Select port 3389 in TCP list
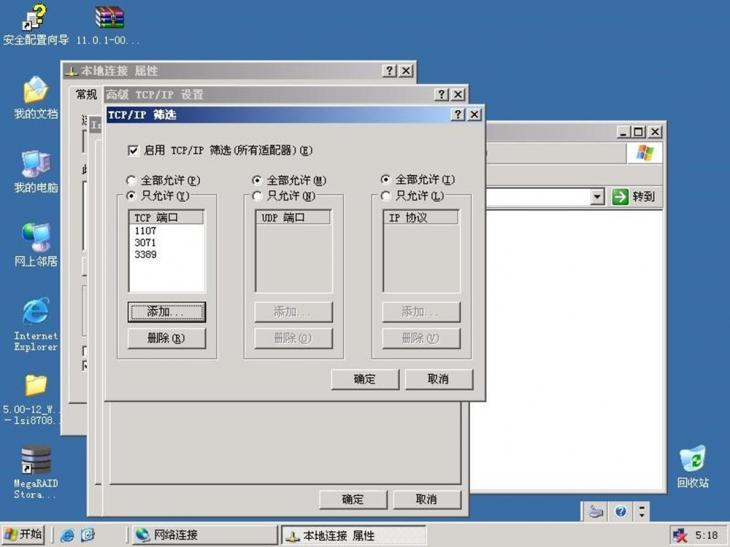The width and height of the screenshot is (730, 547). 146,255
